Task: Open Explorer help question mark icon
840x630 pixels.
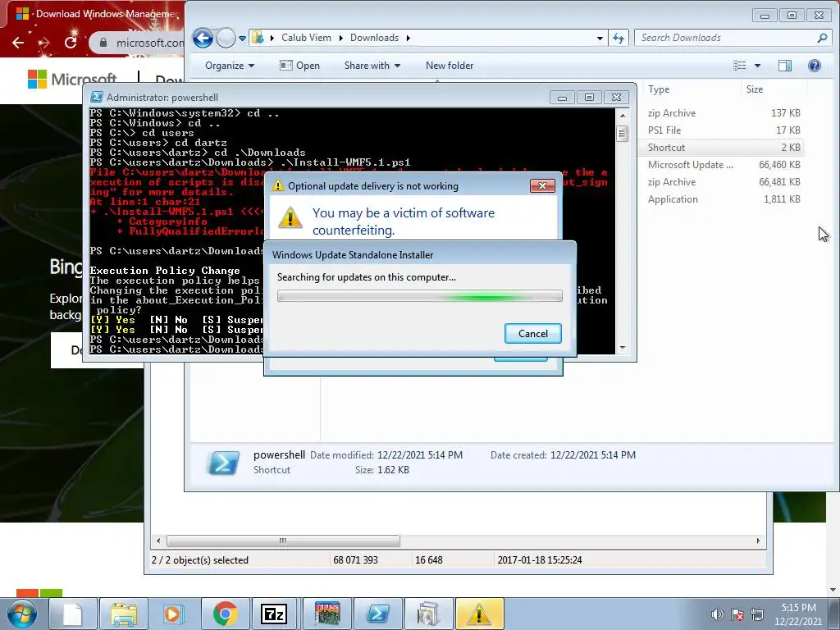Action: pos(815,66)
